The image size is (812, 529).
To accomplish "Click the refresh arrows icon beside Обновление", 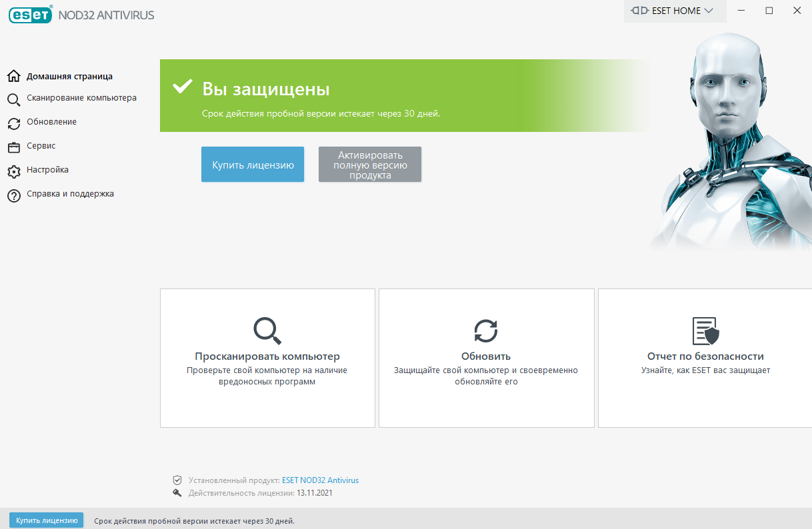I will pyautogui.click(x=13, y=124).
